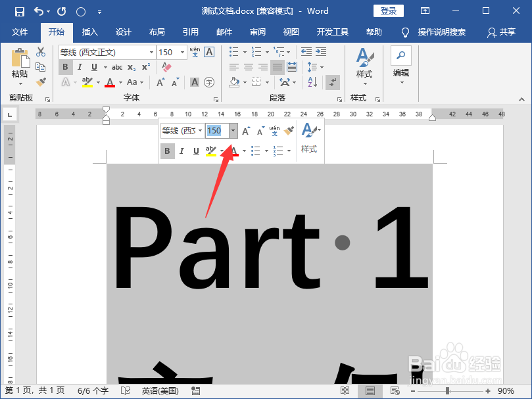The height and width of the screenshot is (399, 532).
Task: Click the 登录 sign-in button
Action: [389, 11]
